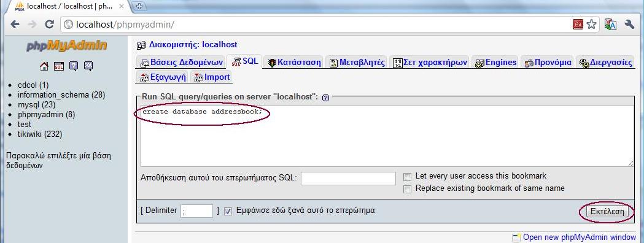Open new phpMyAdmin window link
The height and width of the screenshot is (243, 644).
point(580,237)
